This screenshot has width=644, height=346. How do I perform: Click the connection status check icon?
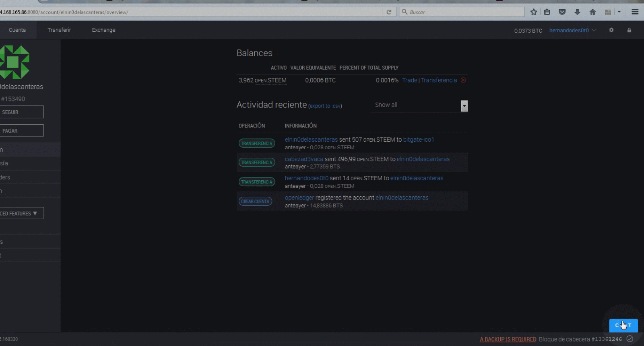[x=630, y=339]
